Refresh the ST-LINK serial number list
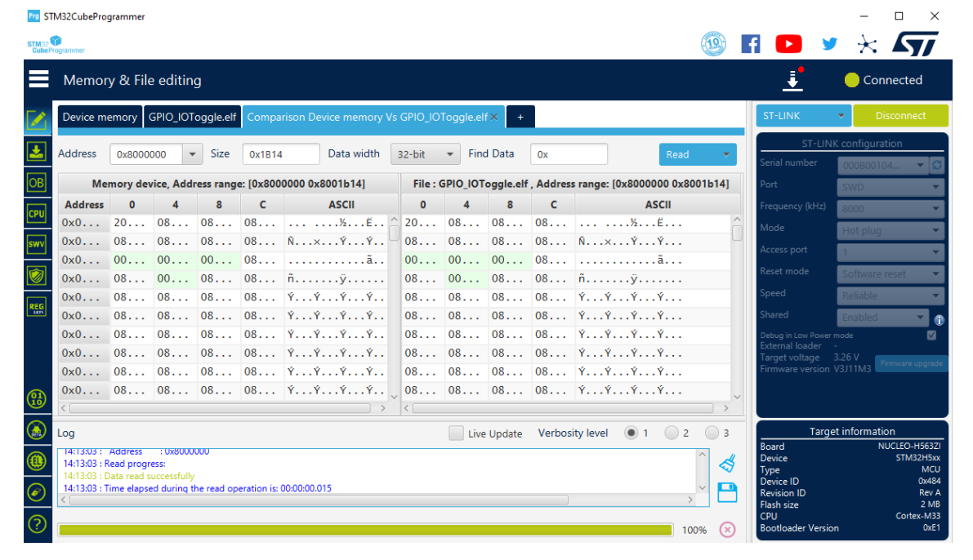 pos(937,165)
